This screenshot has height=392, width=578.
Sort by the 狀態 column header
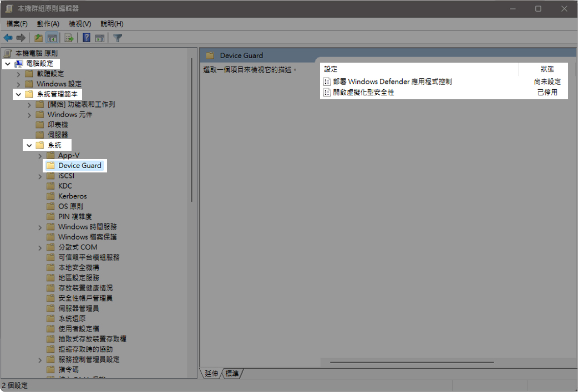tap(546, 69)
